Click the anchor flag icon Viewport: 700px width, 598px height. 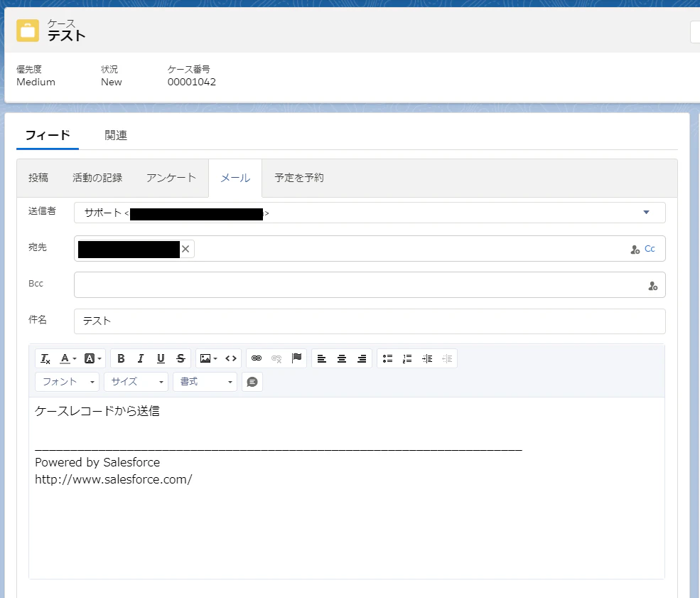[x=296, y=358]
